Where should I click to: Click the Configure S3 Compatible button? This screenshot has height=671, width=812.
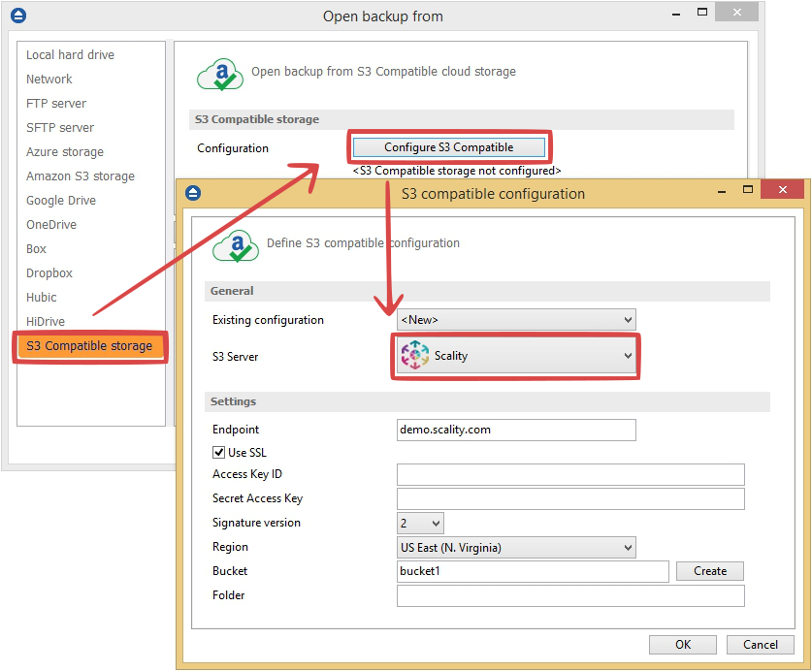449,147
